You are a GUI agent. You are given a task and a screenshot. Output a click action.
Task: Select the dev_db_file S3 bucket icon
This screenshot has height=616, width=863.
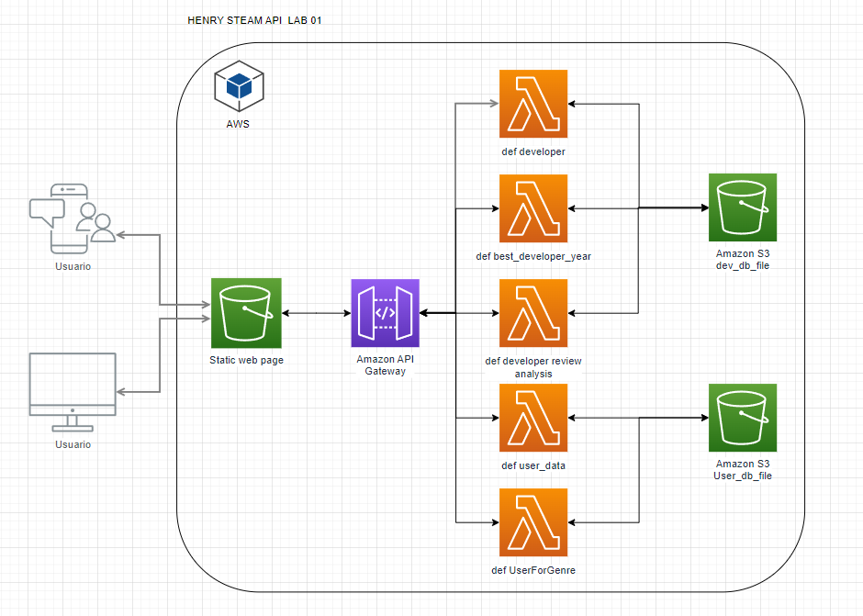(743, 207)
